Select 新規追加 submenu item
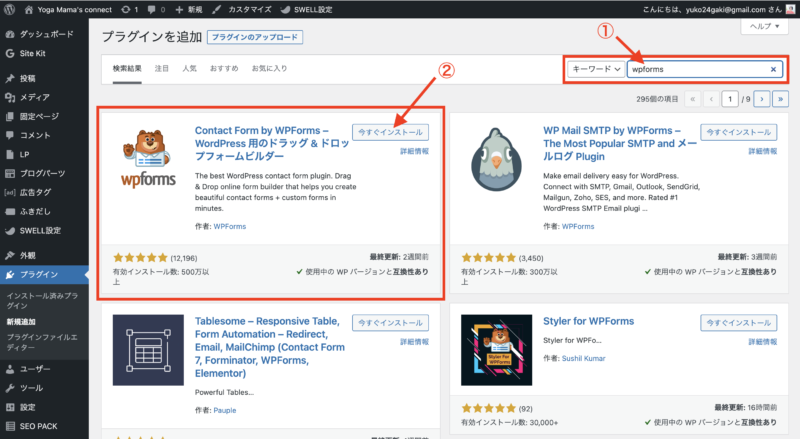This screenshot has width=800, height=439. click(x=21, y=322)
